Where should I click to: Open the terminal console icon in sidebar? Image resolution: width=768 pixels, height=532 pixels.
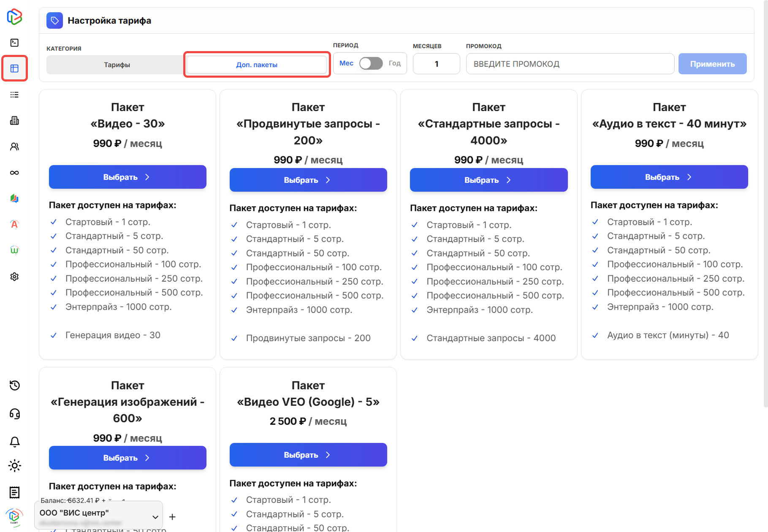click(14, 43)
